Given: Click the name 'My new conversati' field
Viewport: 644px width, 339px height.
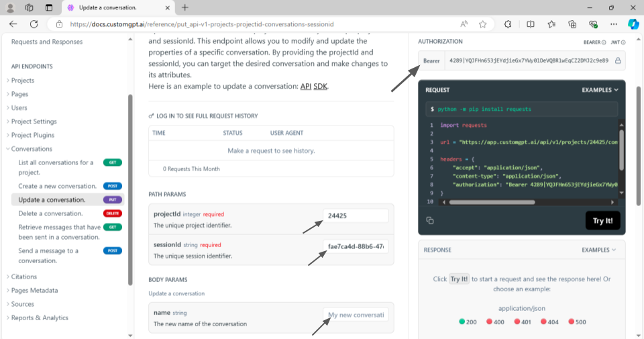Looking at the screenshot, I should click(356, 315).
